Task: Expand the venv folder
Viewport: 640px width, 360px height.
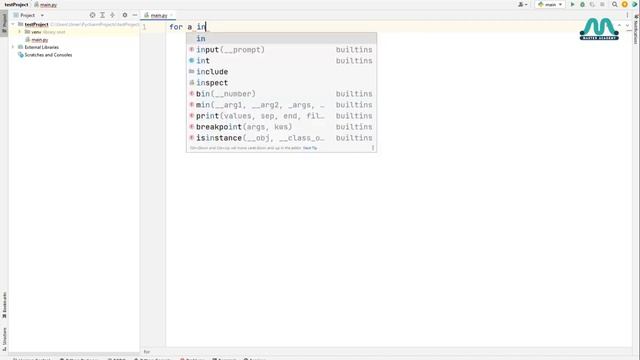Action: [x=20, y=32]
